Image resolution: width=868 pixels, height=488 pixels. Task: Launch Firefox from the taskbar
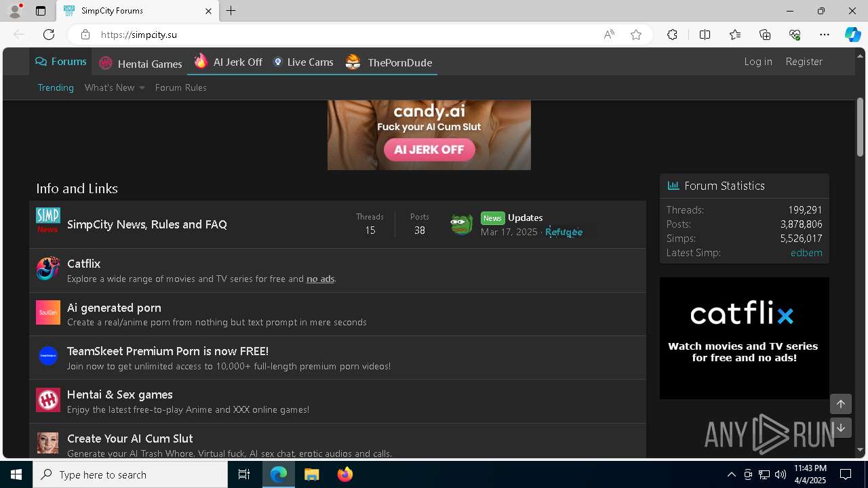pyautogui.click(x=345, y=474)
